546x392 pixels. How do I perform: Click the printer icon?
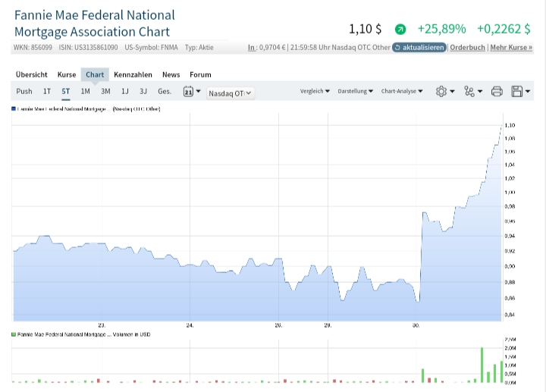pos(497,92)
